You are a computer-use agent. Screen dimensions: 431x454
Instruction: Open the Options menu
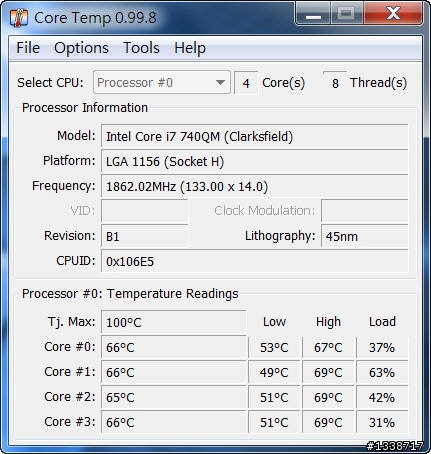[x=81, y=48]
